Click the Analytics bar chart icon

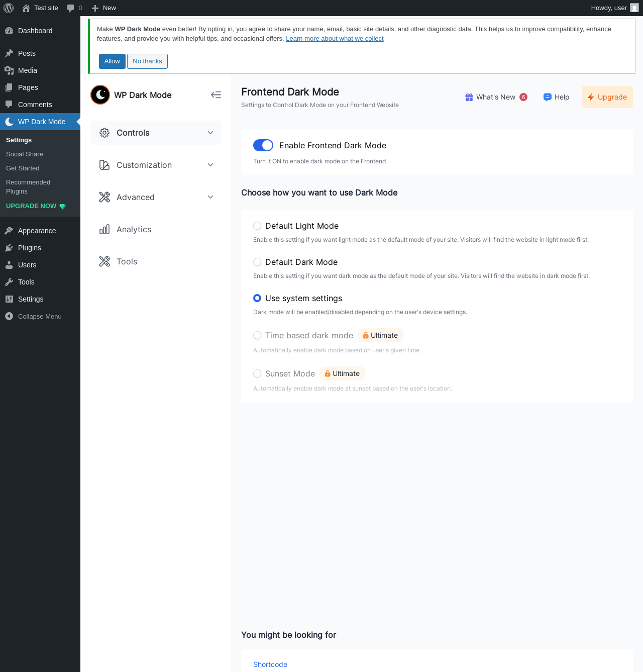coord(104,229)
